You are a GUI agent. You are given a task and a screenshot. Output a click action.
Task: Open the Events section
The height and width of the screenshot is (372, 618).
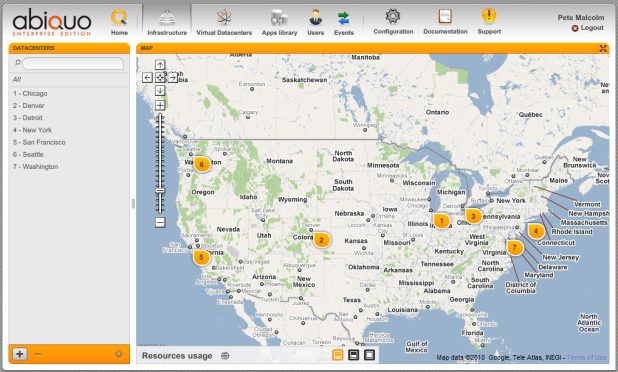tap(344, 23)
